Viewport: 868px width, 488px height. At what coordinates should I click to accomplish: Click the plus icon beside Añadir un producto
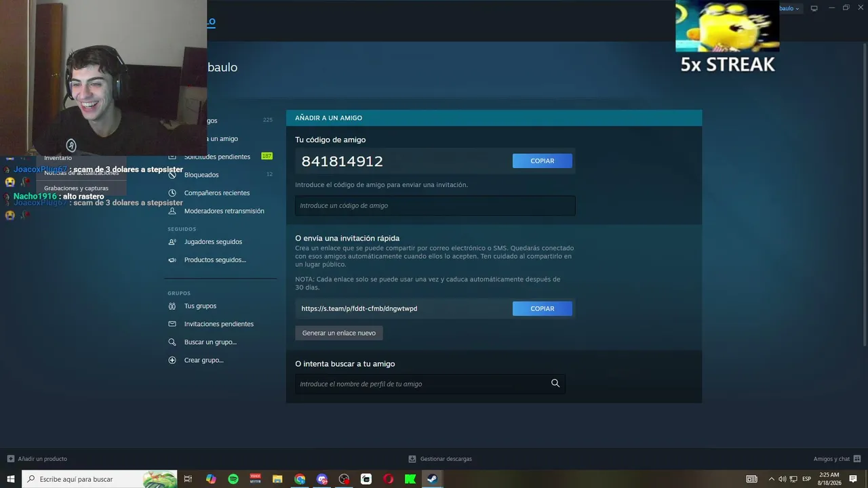tap(11, 459)
